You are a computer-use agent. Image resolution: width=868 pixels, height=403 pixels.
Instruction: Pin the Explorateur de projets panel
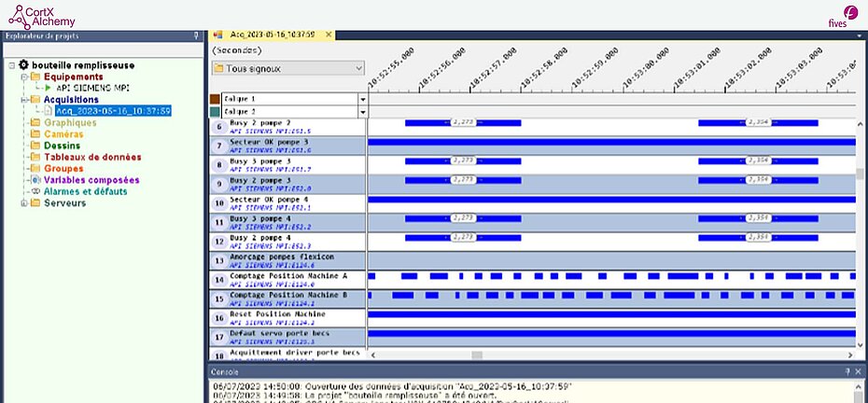coord(195,36)
